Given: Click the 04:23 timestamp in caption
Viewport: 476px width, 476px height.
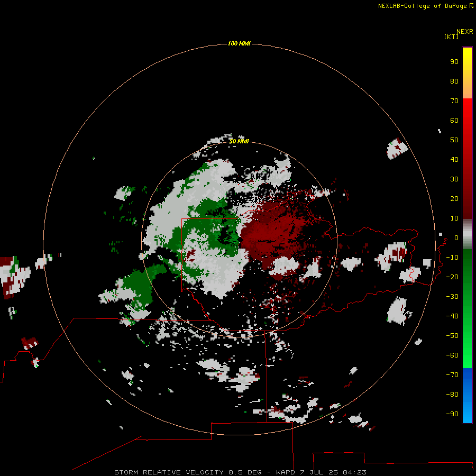Looking at the screenshot, I should tap(354, 472).
